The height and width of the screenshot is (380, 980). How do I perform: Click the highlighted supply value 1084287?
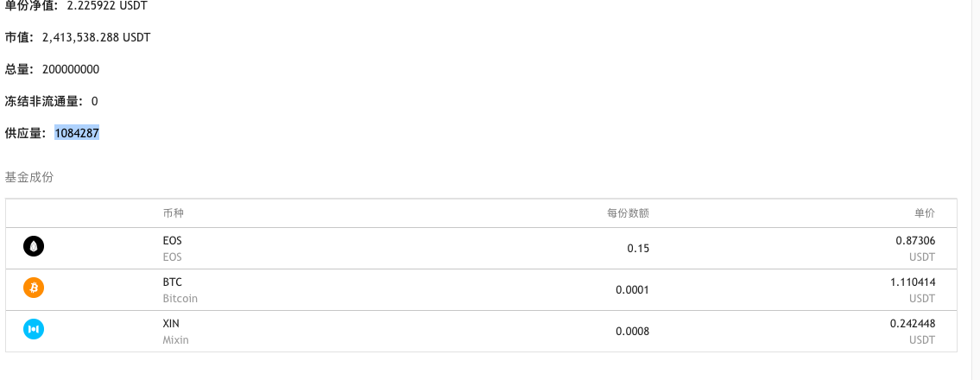77,133
